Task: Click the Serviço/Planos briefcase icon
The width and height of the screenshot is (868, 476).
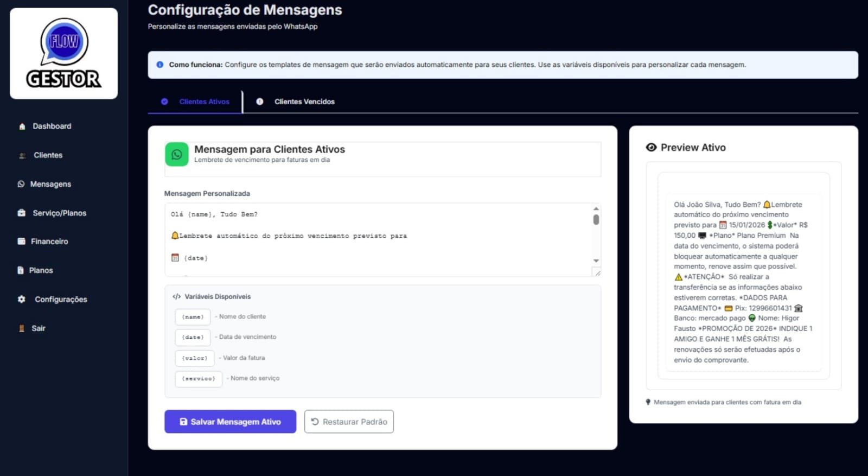Action: [x=22, y=213]
